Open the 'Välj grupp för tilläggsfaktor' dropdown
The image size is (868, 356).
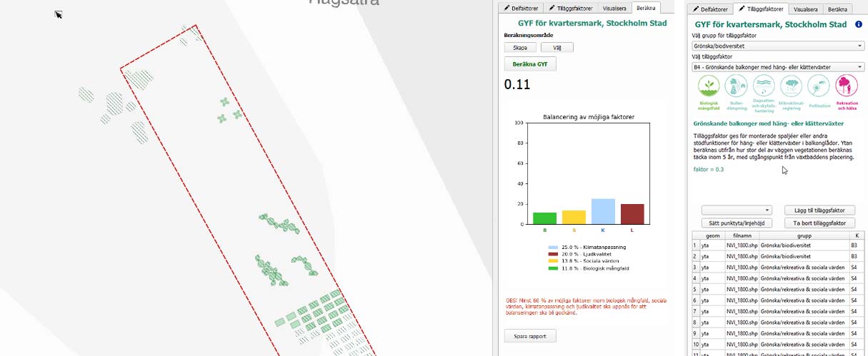tap(778, 46)
